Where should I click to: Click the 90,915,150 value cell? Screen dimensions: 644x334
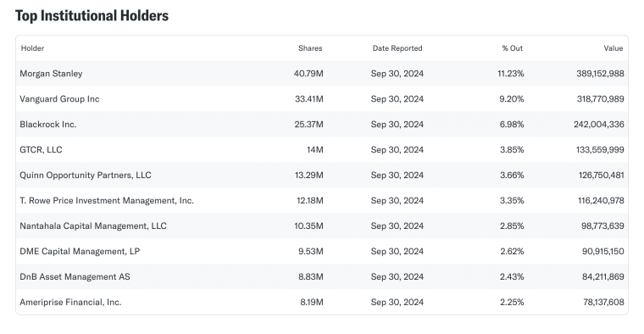click(x=603, y=252)
